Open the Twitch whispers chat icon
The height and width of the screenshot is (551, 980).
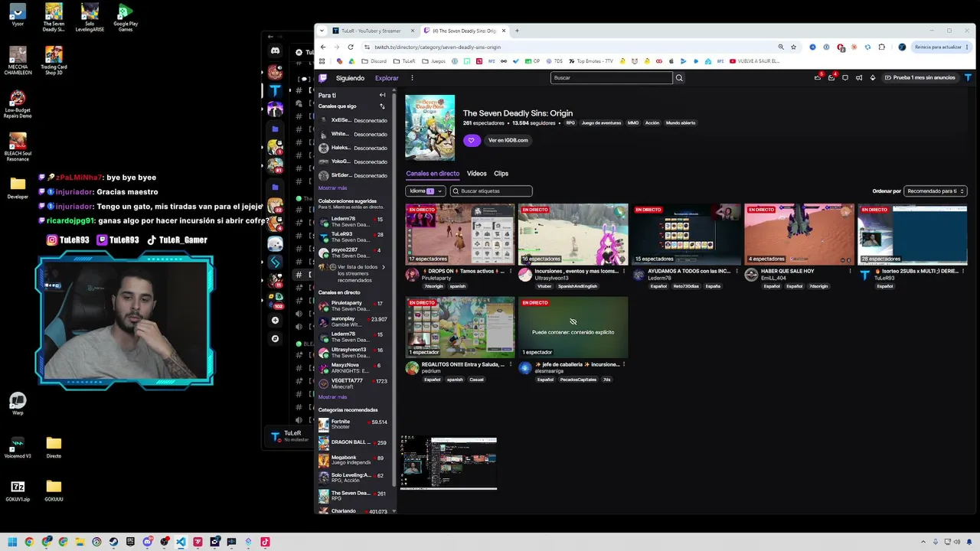coord(845,78)
